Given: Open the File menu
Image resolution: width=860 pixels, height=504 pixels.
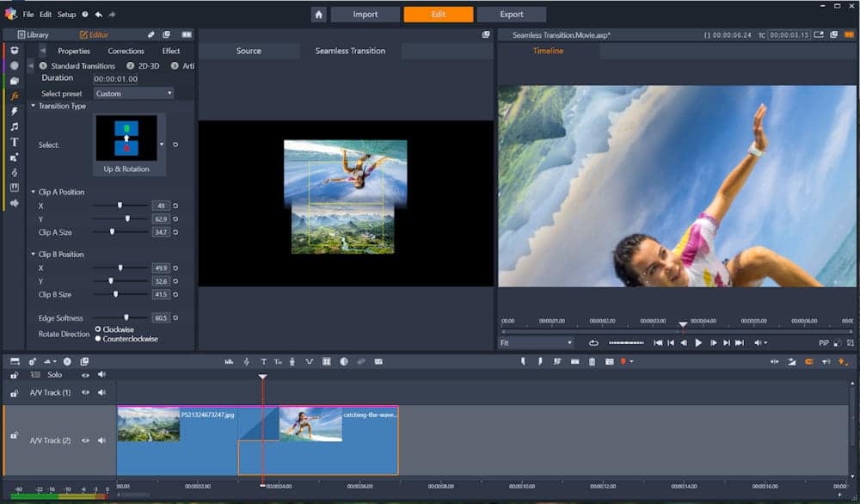Looking at the screenshot, I should tap(28, 15).
